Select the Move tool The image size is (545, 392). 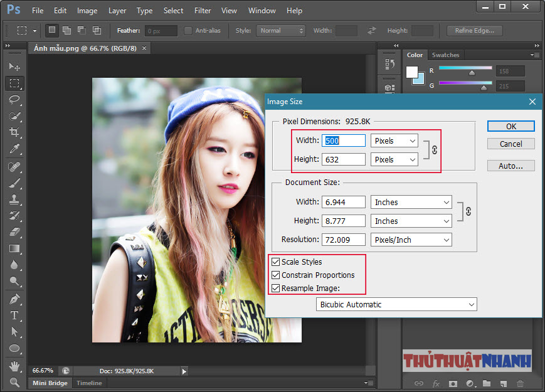(14, 66)
